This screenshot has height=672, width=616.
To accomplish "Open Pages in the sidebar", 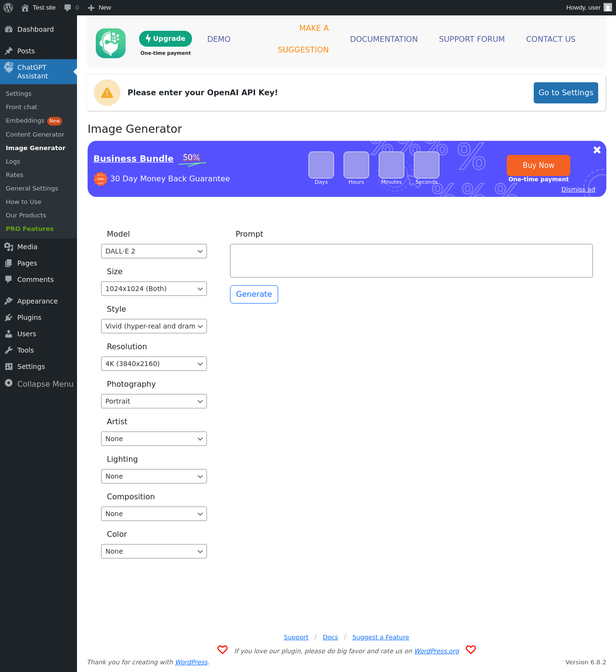I will point(38,263).
